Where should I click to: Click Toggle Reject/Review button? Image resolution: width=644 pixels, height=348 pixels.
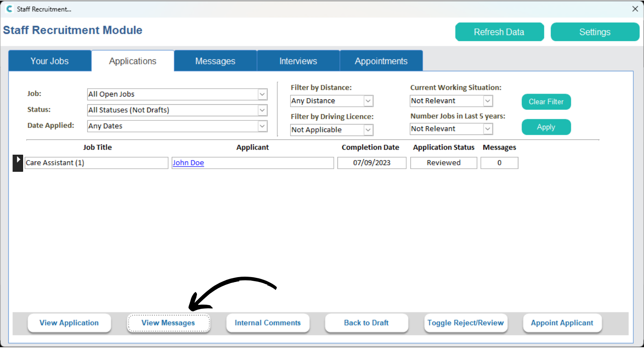tap(466, 323)
